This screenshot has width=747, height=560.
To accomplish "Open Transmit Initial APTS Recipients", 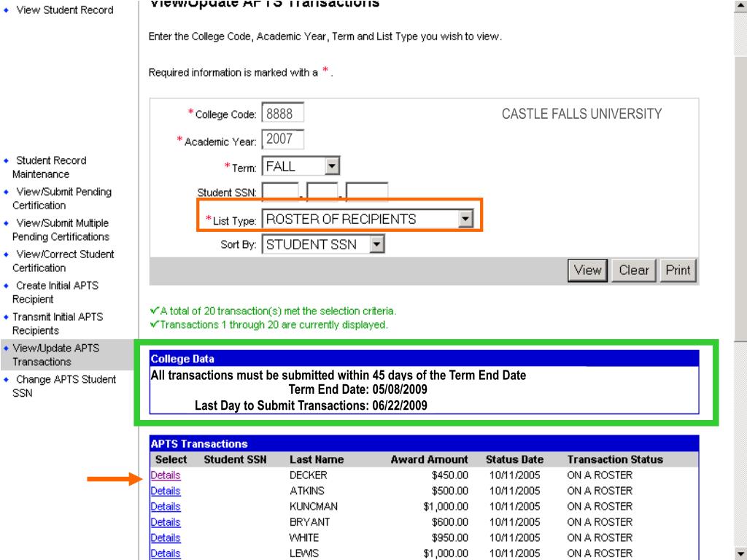I will 58,323.
